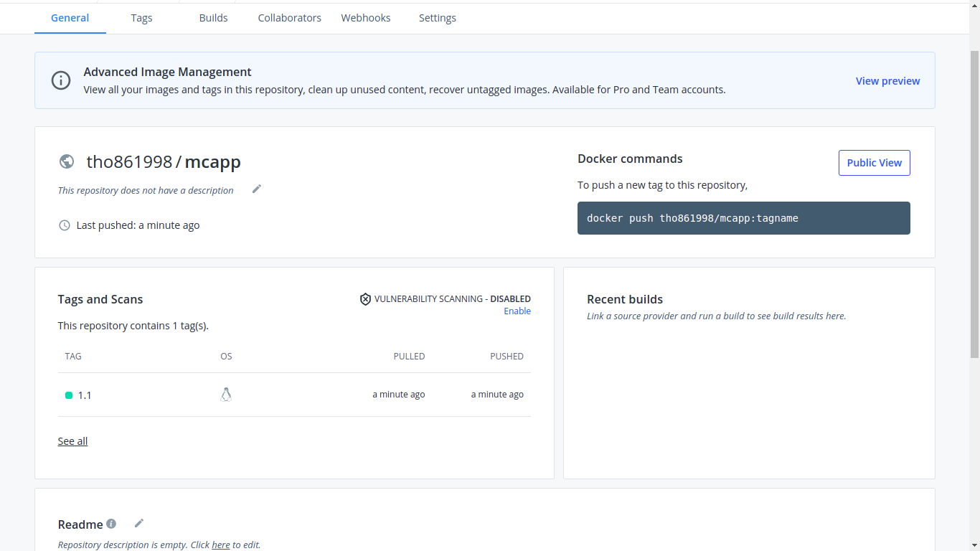Click the pushed time 'a minute ago' cell
The height and width of the screenshot is (551, 980).
click(x=497, y=395)
